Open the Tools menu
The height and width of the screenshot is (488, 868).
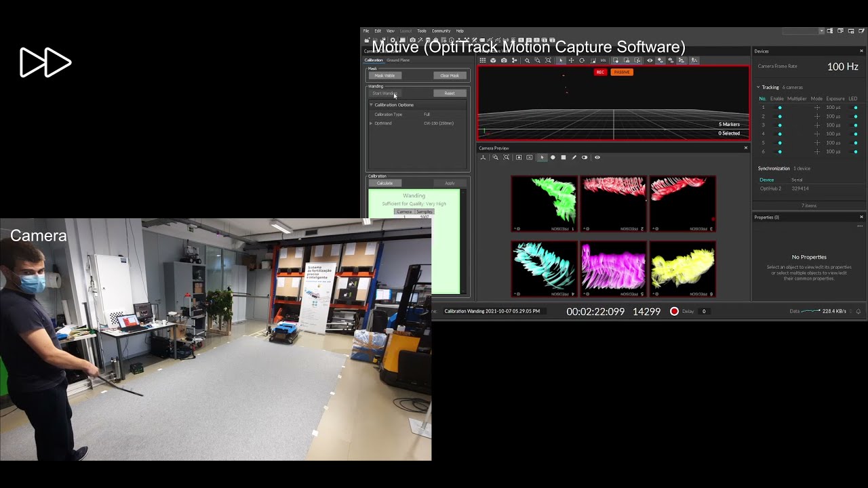click(x=422, y=31)
